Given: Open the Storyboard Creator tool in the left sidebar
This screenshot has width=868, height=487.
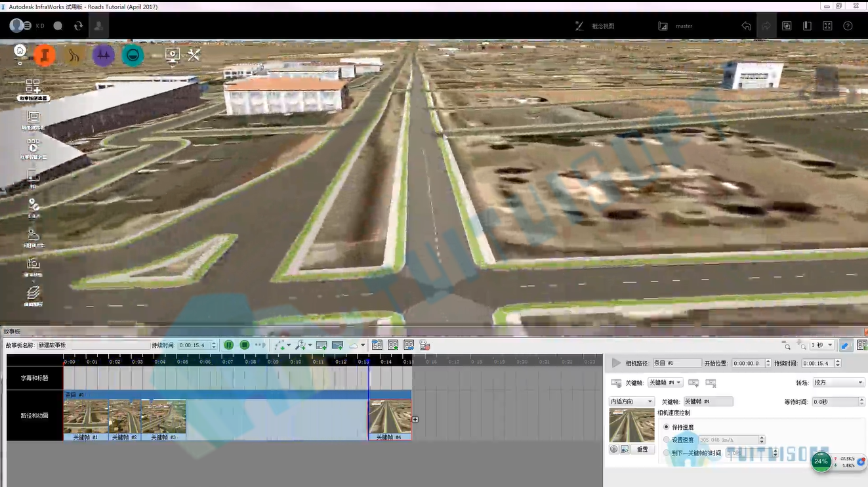Looking at the screenshot, I should coord(33,90).
